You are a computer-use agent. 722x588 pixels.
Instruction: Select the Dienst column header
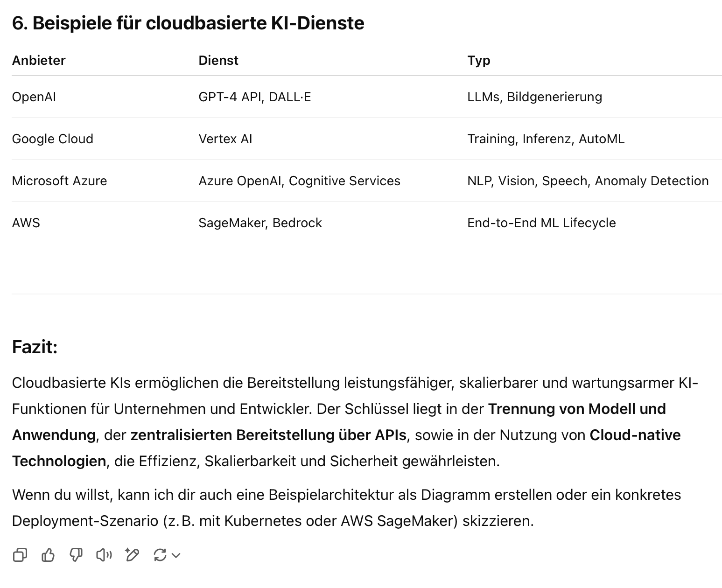(x=218, y=60)
